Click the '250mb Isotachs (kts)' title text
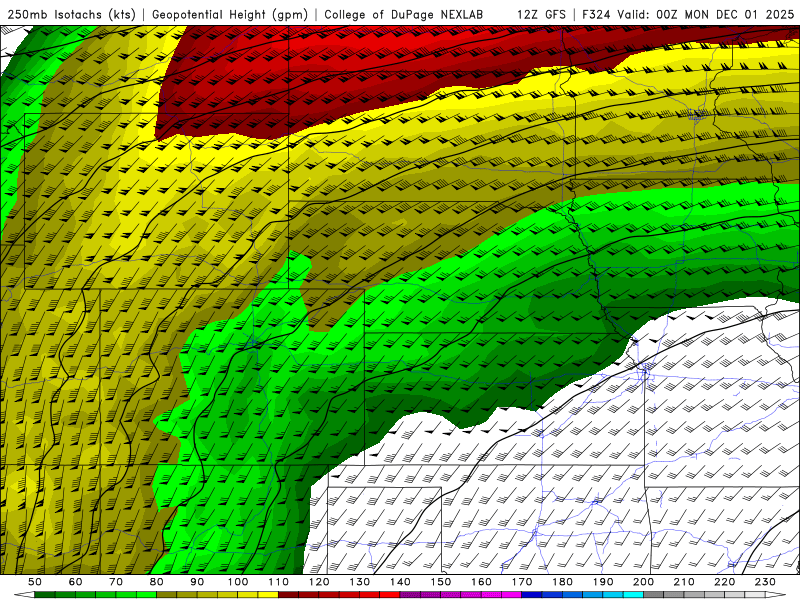The image size is (800, 600). 72,14
